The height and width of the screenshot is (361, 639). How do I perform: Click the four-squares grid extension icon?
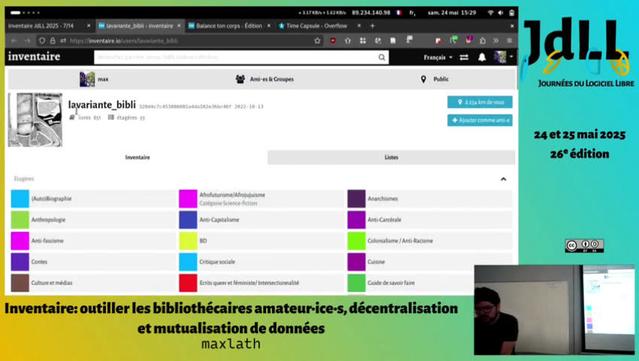[x=363, y=40]
